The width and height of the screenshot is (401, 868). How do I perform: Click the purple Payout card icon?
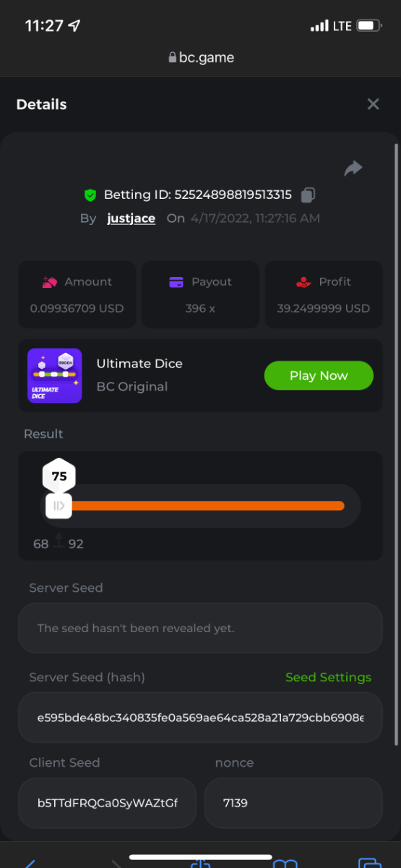(176, 282)
